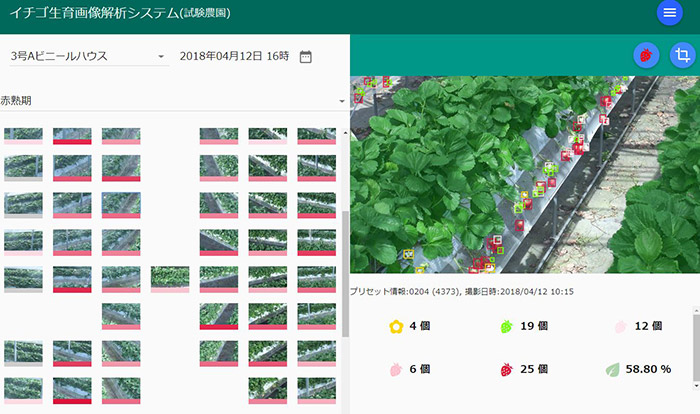
Task: Open the hamburger menu in the header
Action: click(669, 13)
